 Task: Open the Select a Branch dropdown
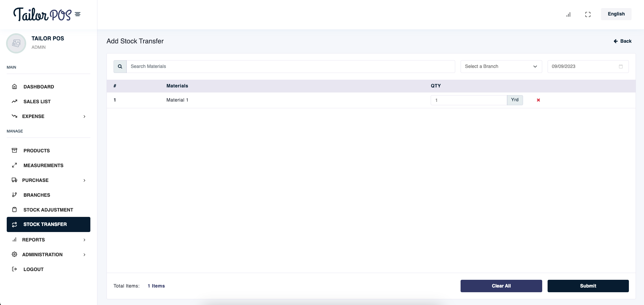[x=501, y=67]
